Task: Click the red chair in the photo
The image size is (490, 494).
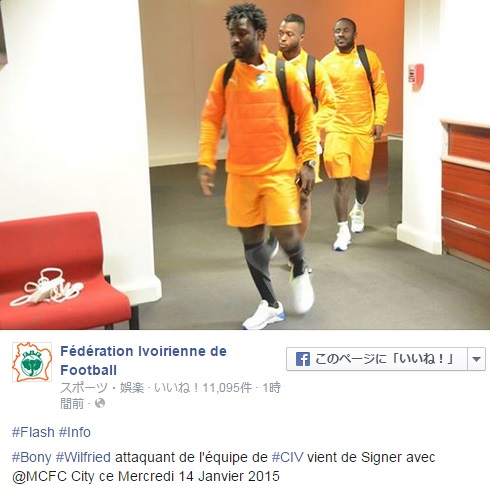Action: [x=63, y=270]
